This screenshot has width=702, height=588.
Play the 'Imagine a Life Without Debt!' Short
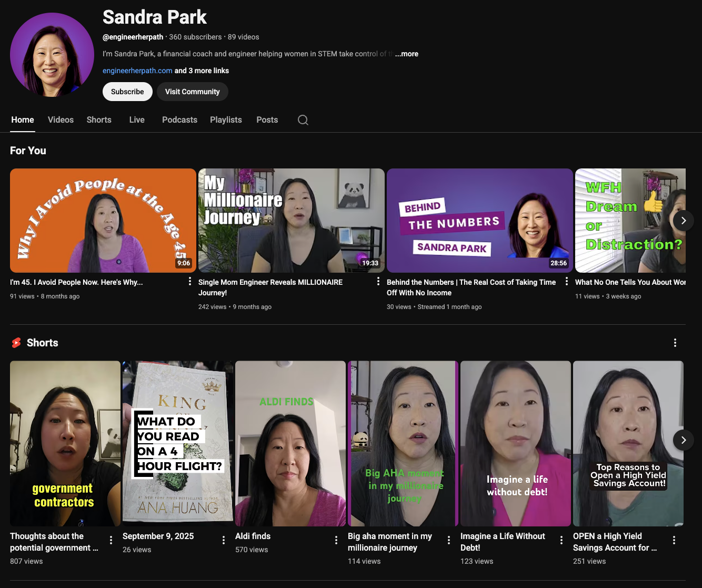515,443
